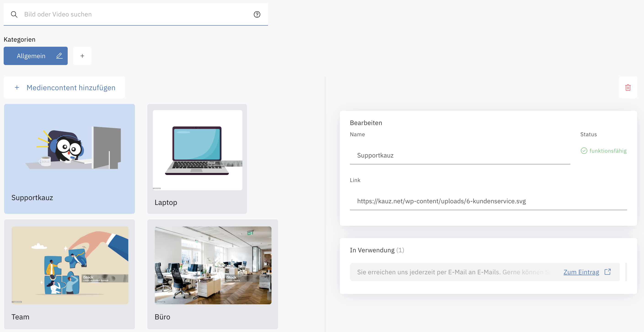
Task: Add a new category with plus button
Action: 82,56
